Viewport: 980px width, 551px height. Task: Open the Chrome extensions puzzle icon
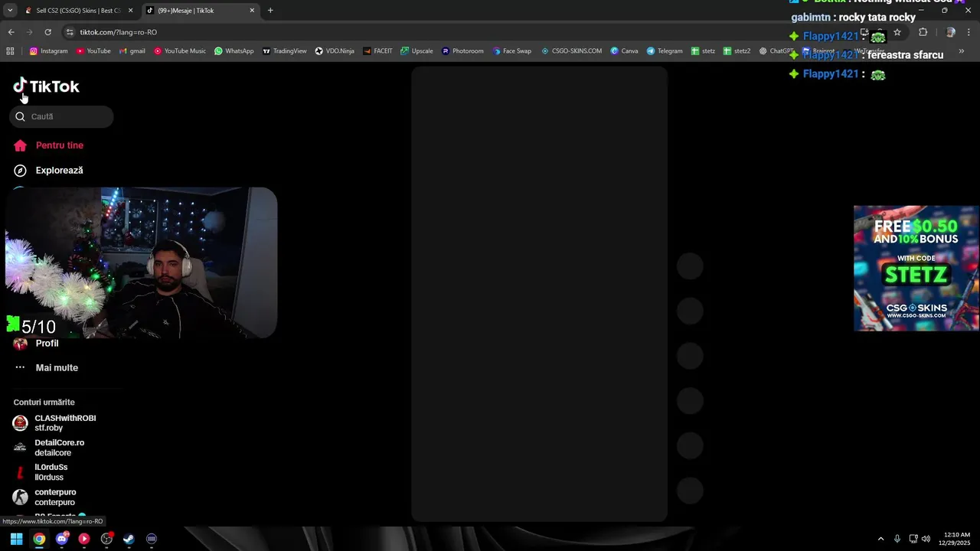pos(923,32)
